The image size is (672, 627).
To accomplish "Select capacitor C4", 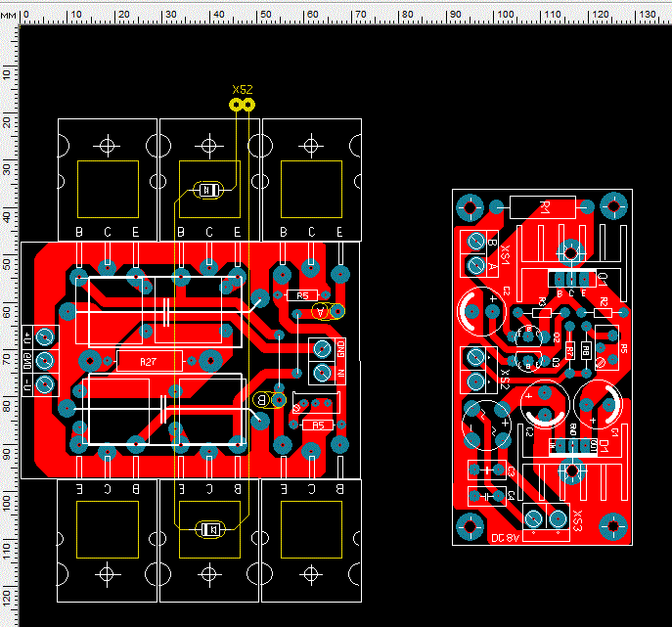I will point(487,496).
